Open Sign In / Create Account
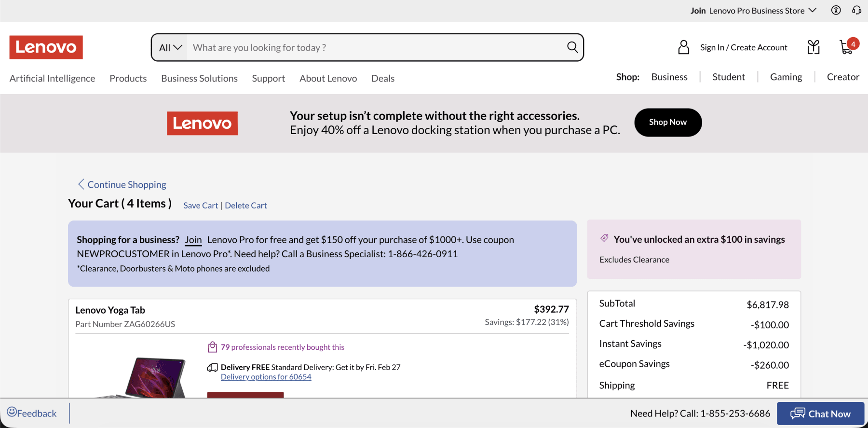Screen dimensions: 868x428 (x=744, y=47)
